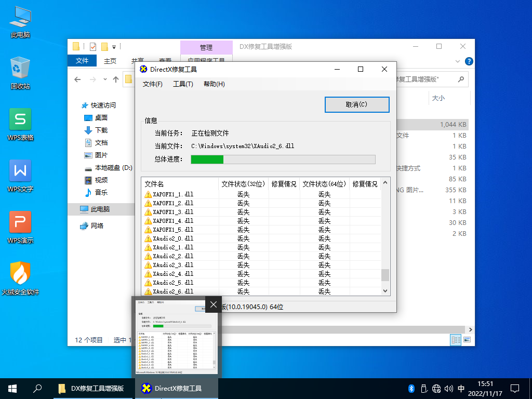
Task: Click Explorer new folder quick access icon
Action: (x=104, y=46)
